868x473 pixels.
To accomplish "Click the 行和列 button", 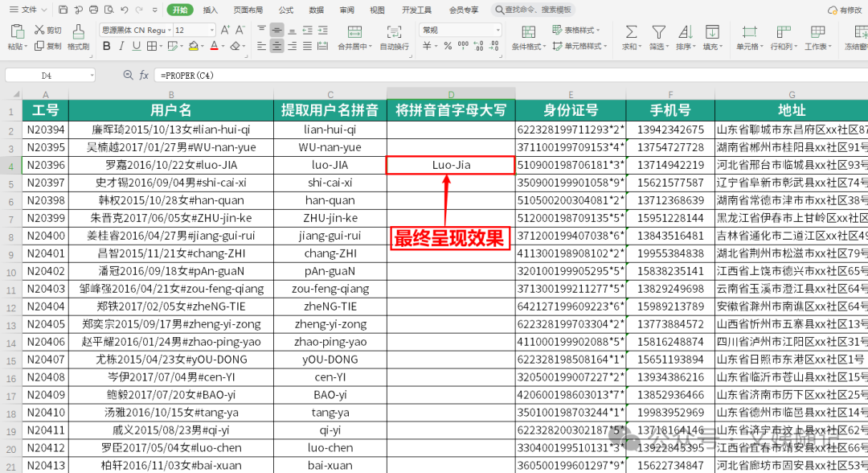I will point(784,37).
